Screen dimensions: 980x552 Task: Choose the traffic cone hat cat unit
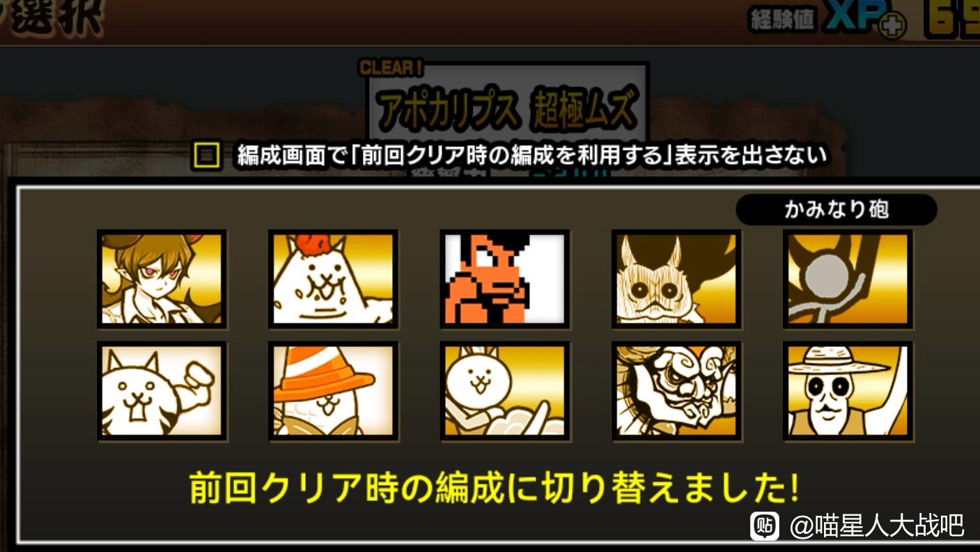[x=333, y=391]
